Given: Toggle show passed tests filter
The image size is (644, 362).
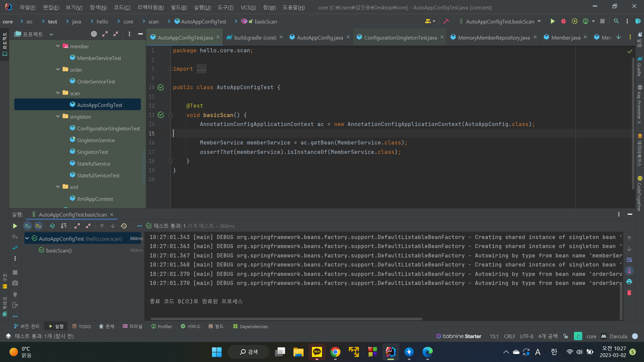Looking at the screenshot, I should click(28, 226).
